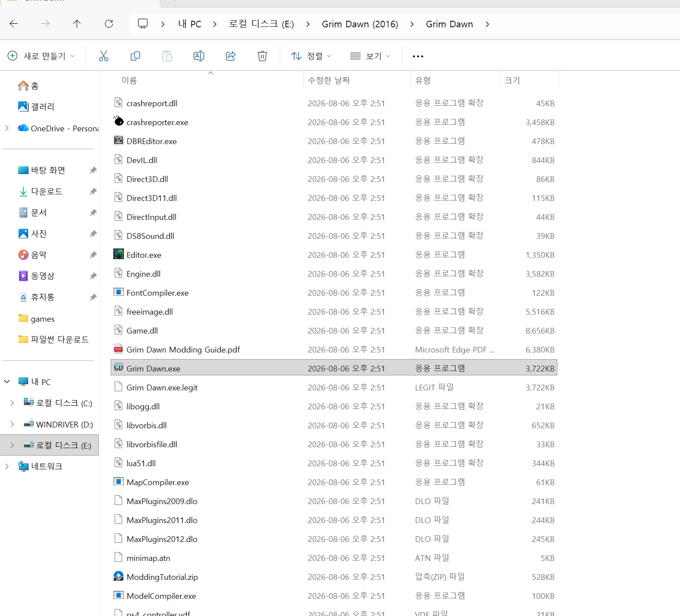Open 파일썬 다운로드 folder in sidebar
This screenshot has width=680, height=616.
tap(53, 339)
